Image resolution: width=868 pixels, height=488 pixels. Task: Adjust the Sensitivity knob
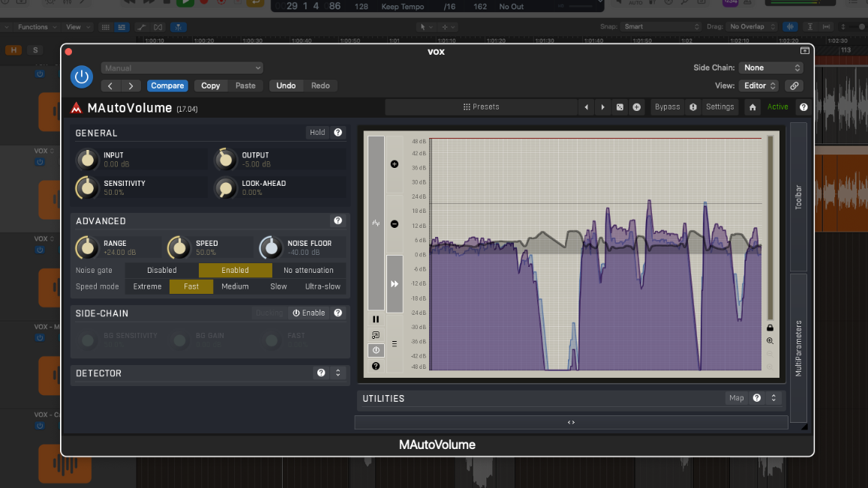tap(87, 187)
